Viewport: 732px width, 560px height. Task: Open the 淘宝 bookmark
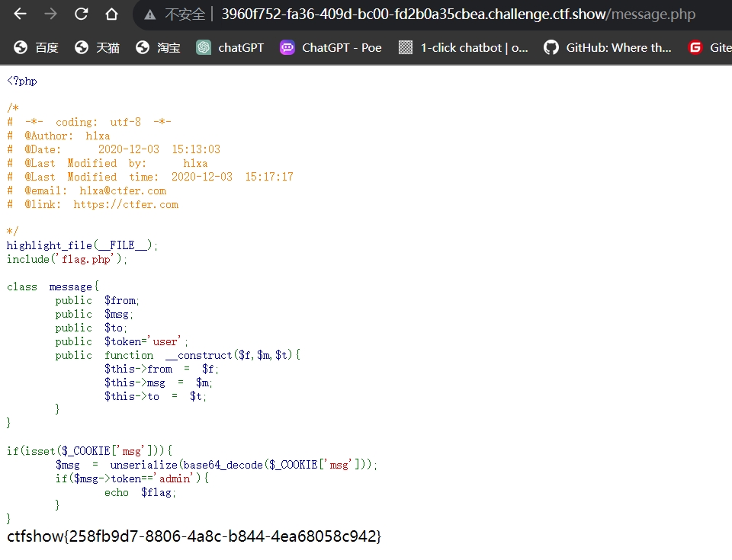[x=158, y=47]
